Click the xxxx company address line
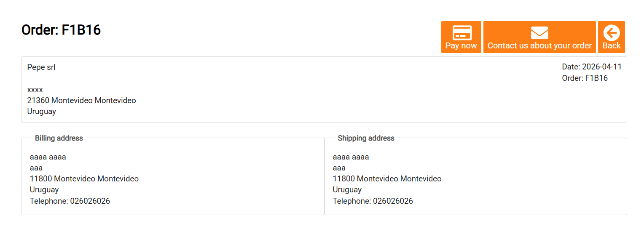 click(x=35, y=89)
